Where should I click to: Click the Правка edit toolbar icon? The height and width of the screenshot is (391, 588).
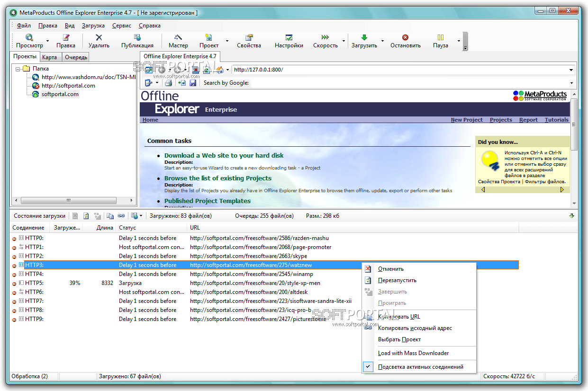(x=66, y=38)
